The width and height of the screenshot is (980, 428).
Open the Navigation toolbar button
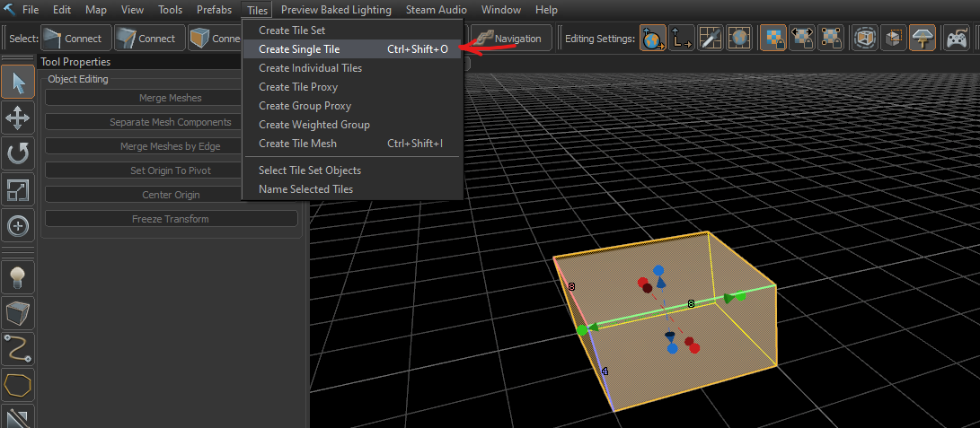(x=511, y=38)
